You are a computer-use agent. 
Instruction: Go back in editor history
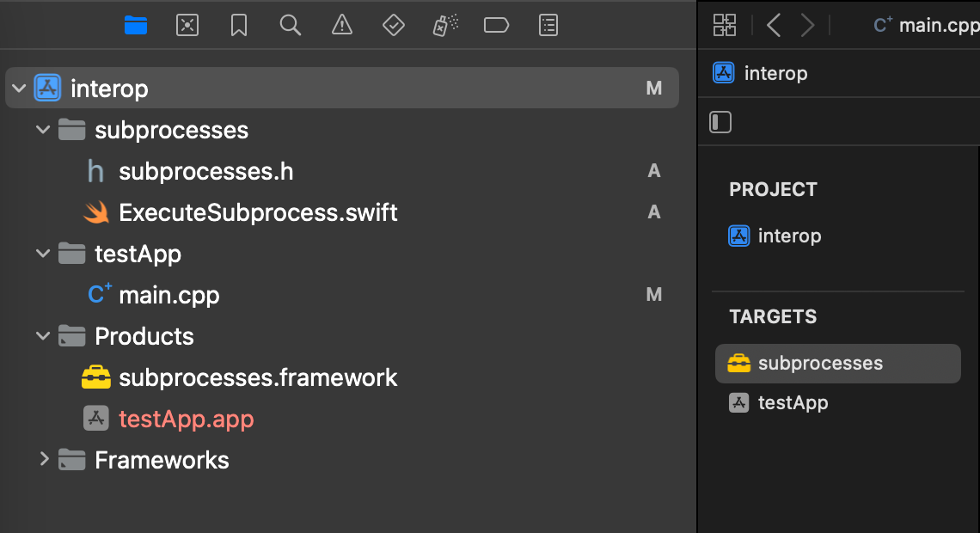[x=774, y=26]
